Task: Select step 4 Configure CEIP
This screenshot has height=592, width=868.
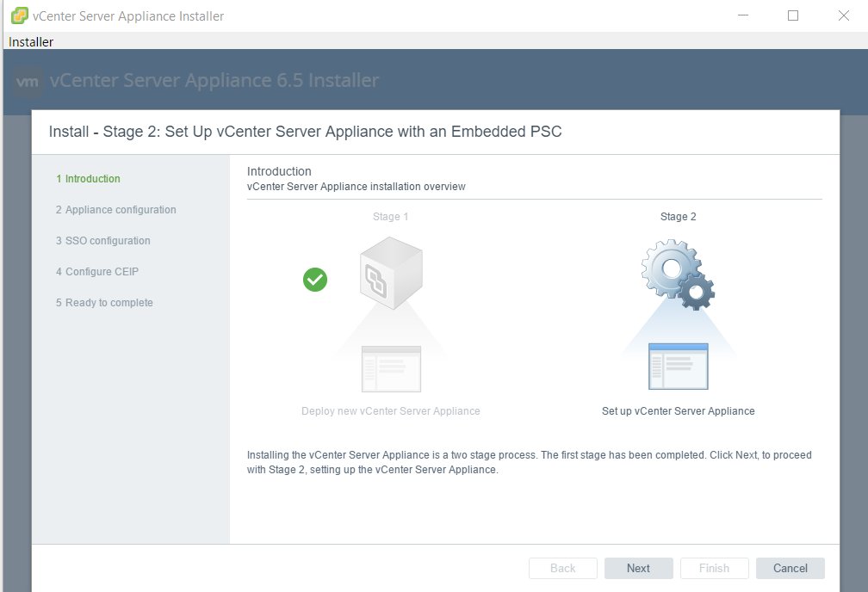Action: pos(96,272)
